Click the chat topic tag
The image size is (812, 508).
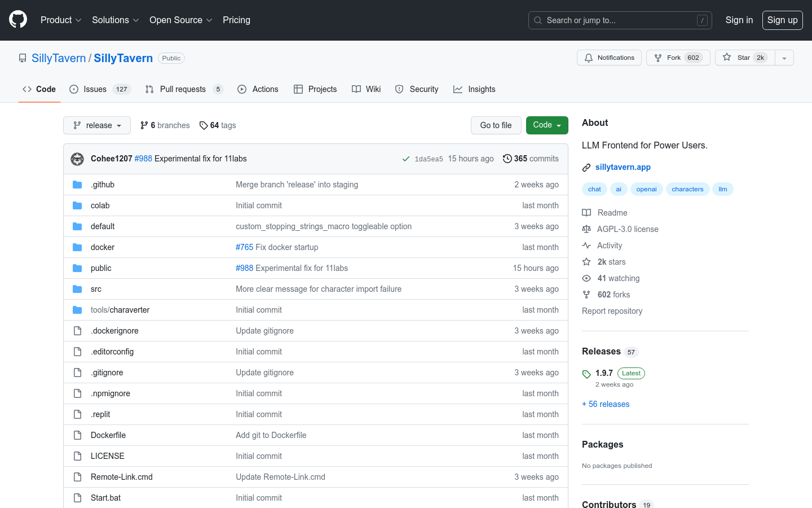click(594, 189)
